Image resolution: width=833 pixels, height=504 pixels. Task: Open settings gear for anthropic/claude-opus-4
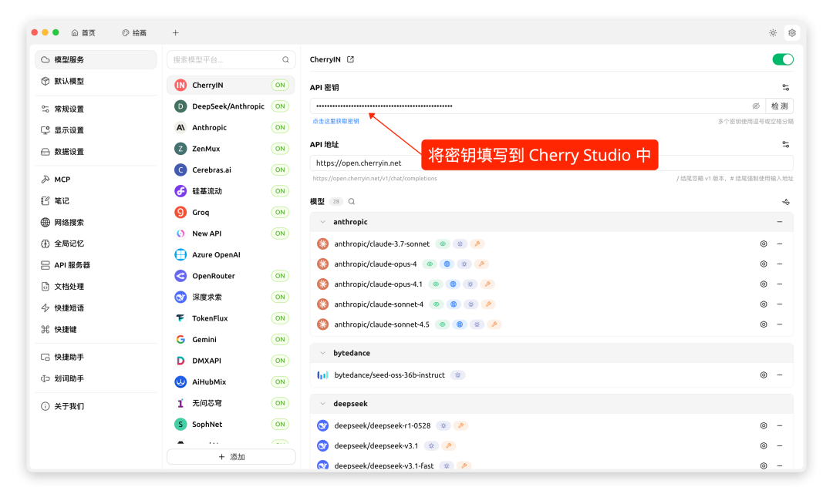(764, 264)
